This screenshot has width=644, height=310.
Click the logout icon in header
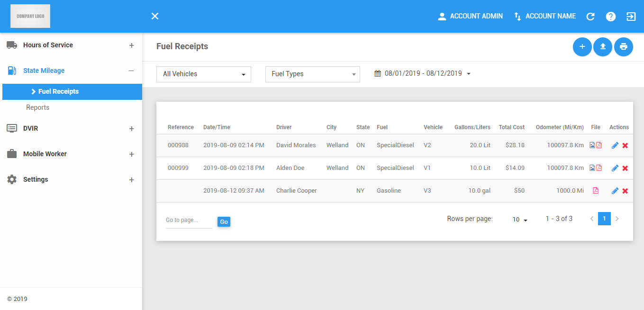tap(631, 17)
